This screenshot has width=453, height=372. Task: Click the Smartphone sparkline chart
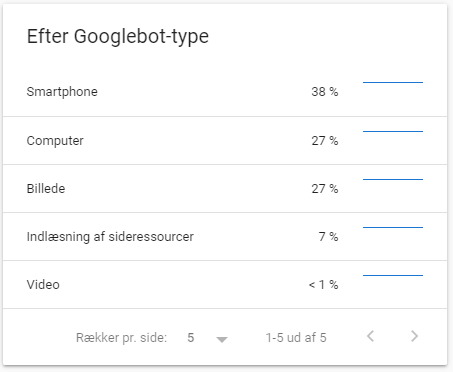coord(393,82)
